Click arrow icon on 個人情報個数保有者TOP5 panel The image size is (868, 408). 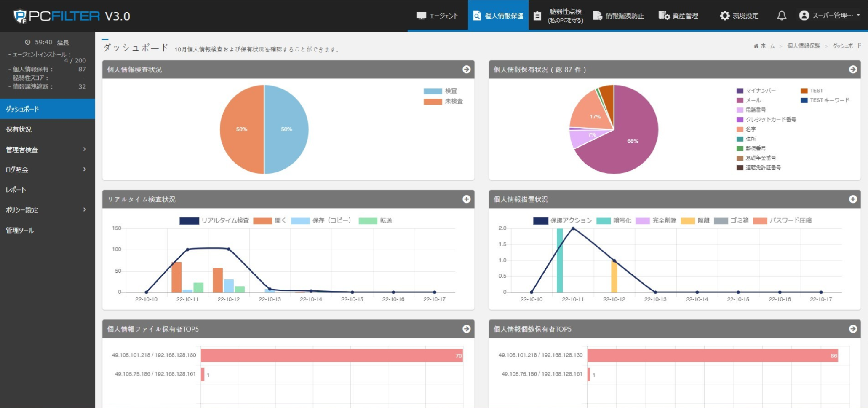[x=853, y=329]
